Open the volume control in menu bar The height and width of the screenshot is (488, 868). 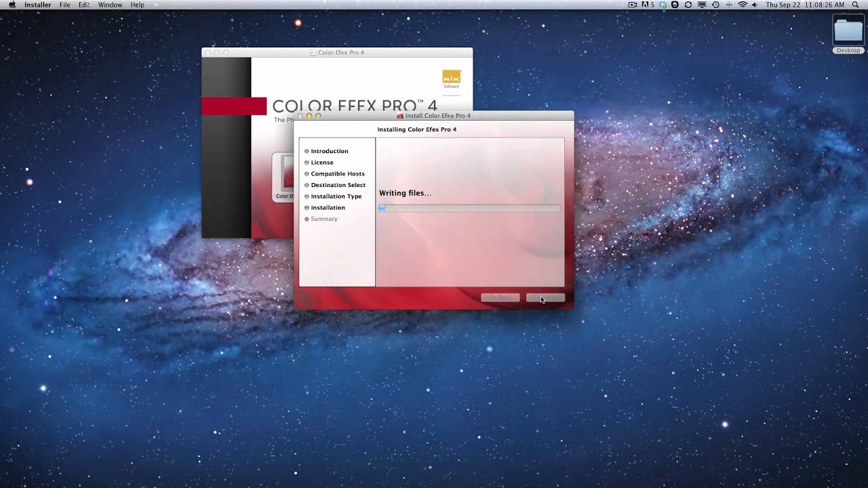(x=755, y=5)
